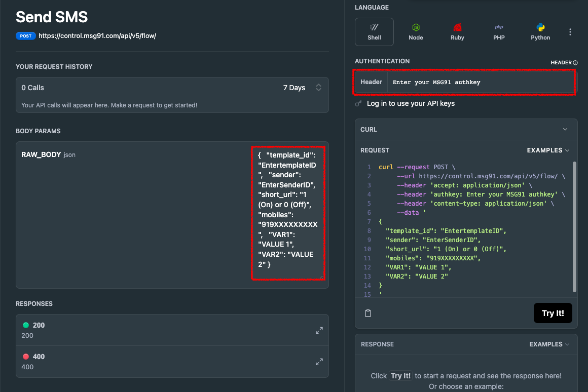
Task: Select the Shell language tab
Action: (x=374, y=32)
